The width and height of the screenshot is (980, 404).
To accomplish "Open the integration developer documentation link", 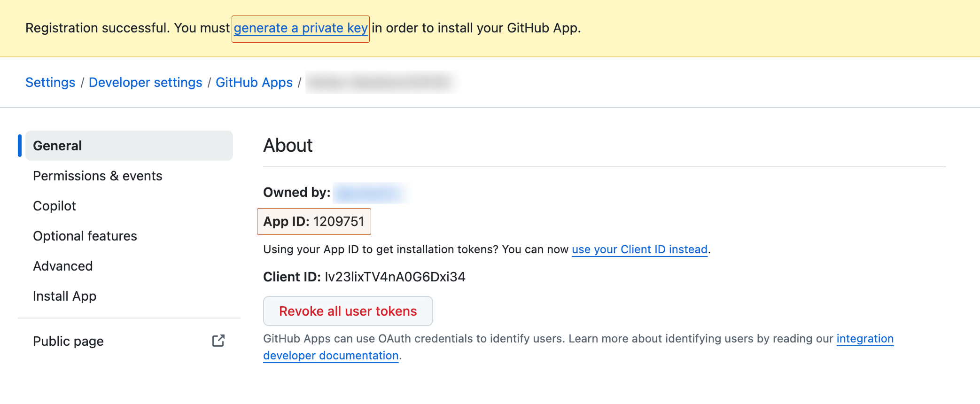I will point(330,355).
